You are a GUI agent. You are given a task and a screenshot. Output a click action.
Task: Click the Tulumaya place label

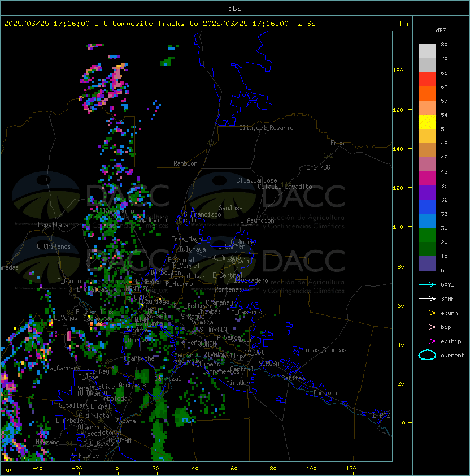coord(193,249)
